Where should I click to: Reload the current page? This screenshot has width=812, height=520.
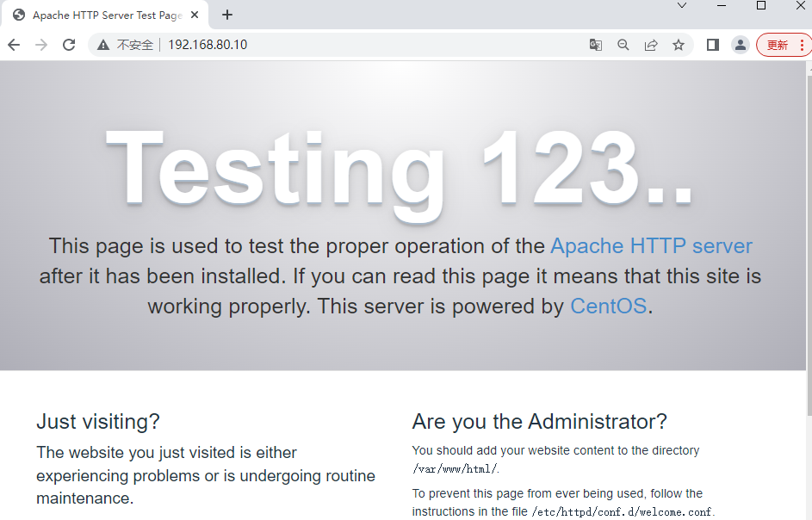click(x=69, y=45)
